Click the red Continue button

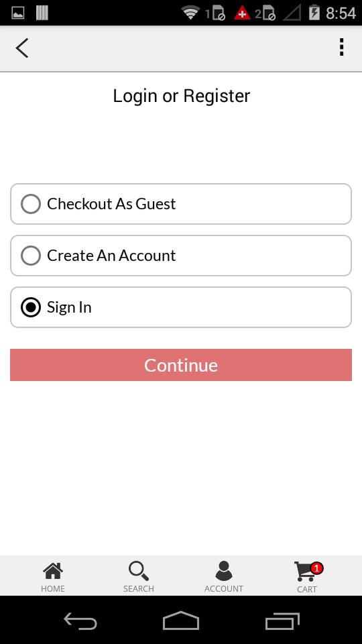(x=181, y=365)
